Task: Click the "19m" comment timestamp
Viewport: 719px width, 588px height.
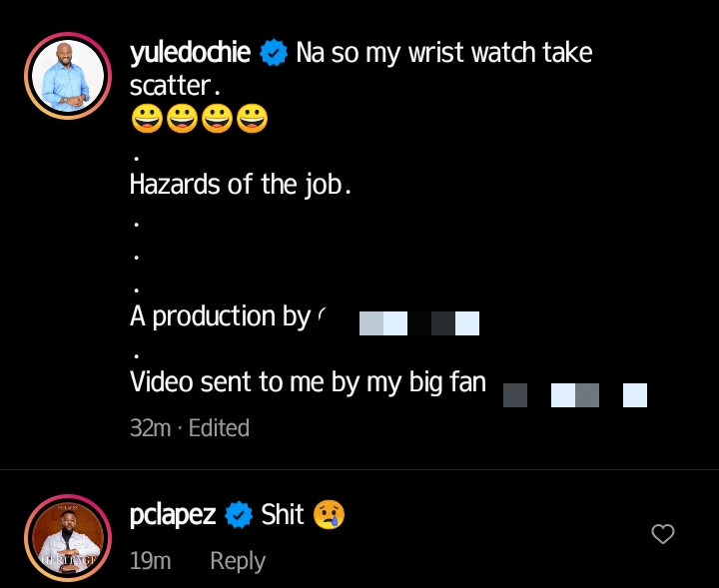Action: [150, 561]
